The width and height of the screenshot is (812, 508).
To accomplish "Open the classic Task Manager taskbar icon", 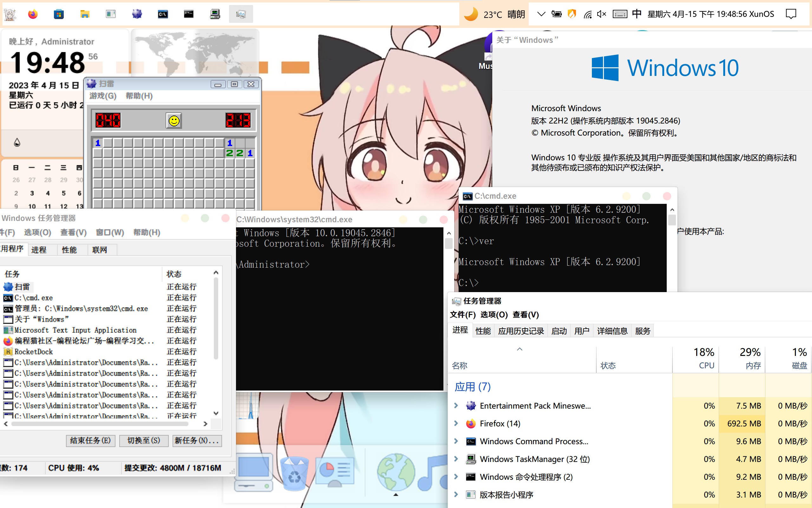I will click(215, 14).
